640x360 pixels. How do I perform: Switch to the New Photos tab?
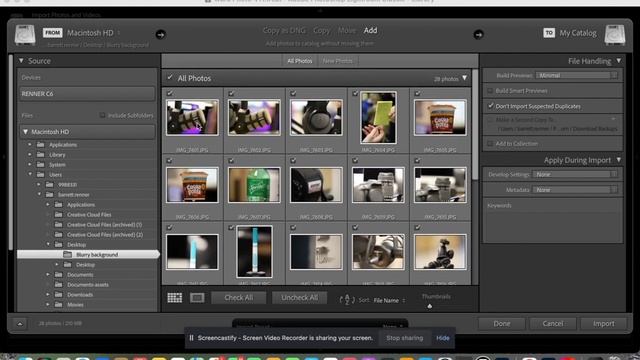pyautogui.click(x=338, y=61)
